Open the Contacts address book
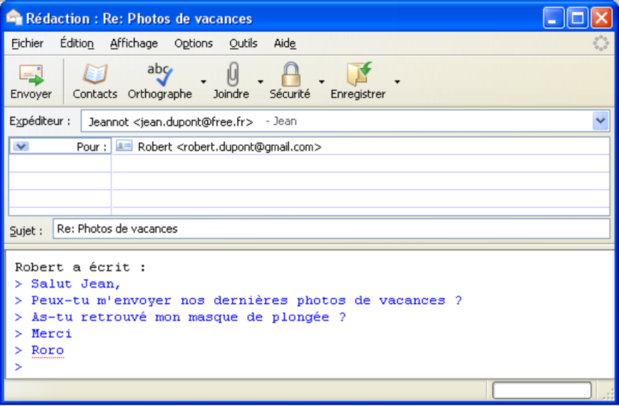The width and height of the screenshot is (619, 406). (95, 75)
